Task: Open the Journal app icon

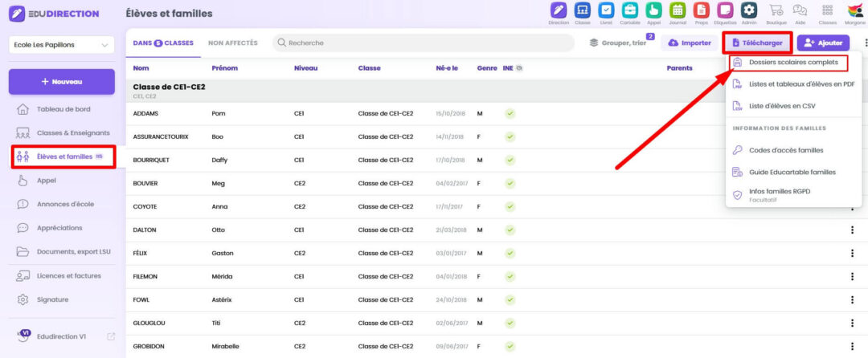Action: (678, 10)
